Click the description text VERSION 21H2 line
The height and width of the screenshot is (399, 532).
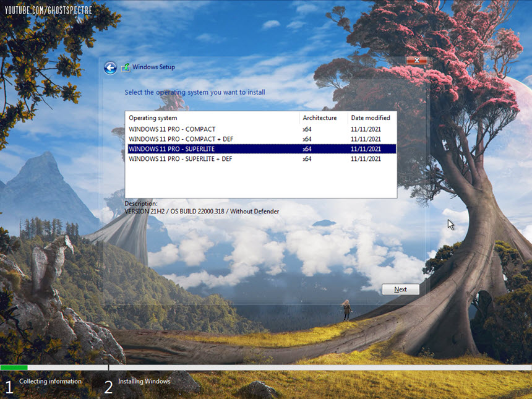click(x=202, y=212)
